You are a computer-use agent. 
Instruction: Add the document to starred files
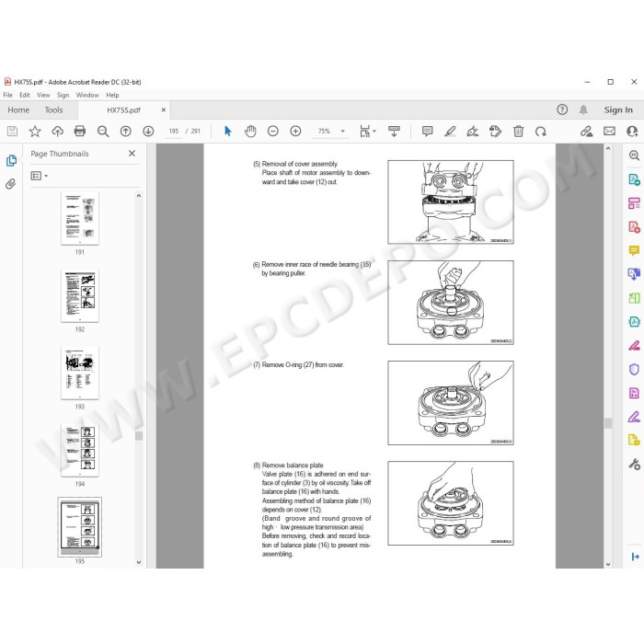[35, 131]
